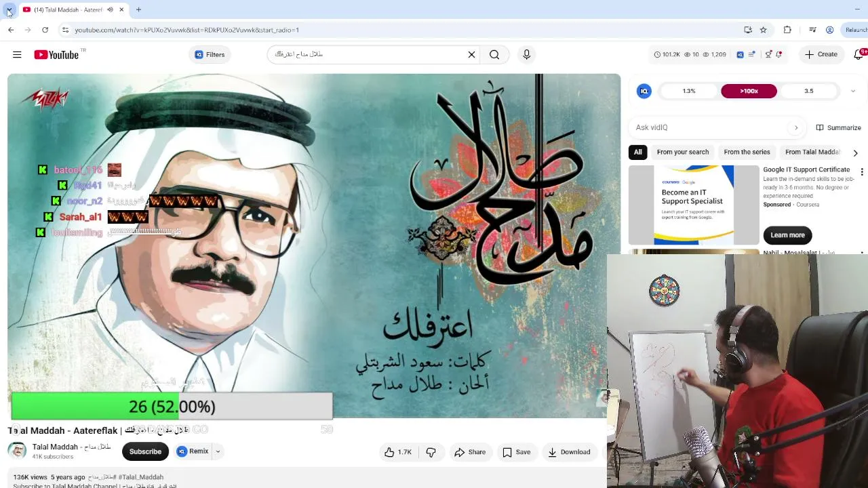The width and height of the screenshot is (868, 488).
Task: Select the From your search chip
Action: pos(683,152)
